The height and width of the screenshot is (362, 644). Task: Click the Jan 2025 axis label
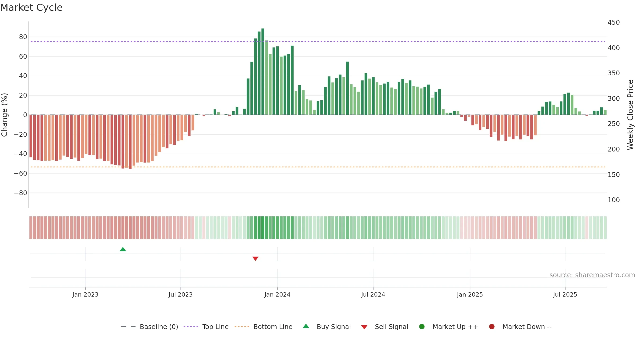(470, 295)
